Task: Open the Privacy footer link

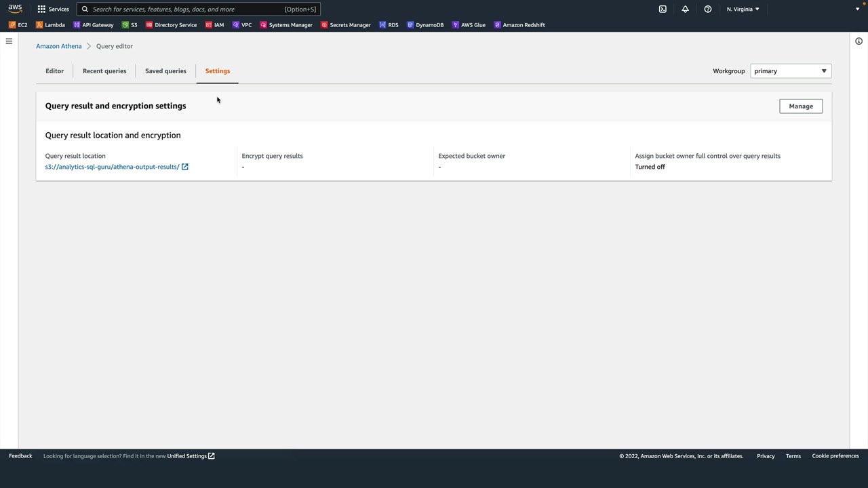Action: [x=766, y=456]
